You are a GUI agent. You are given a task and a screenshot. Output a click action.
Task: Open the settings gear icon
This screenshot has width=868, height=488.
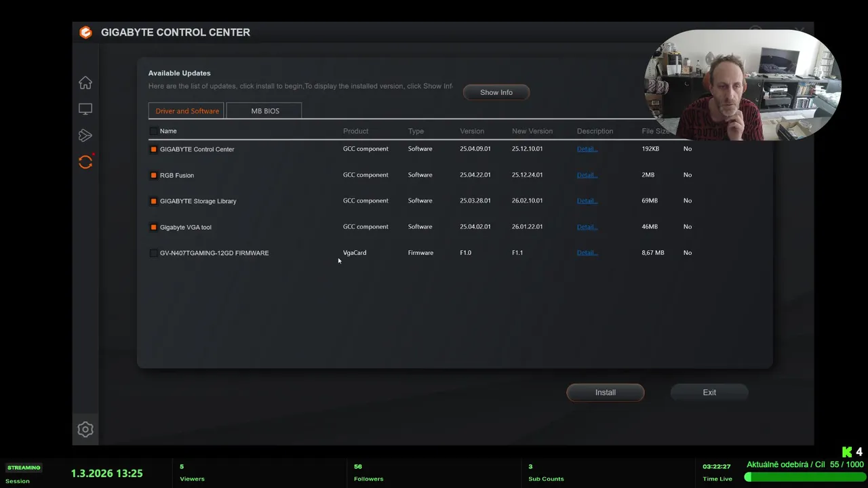click(85, 429)
